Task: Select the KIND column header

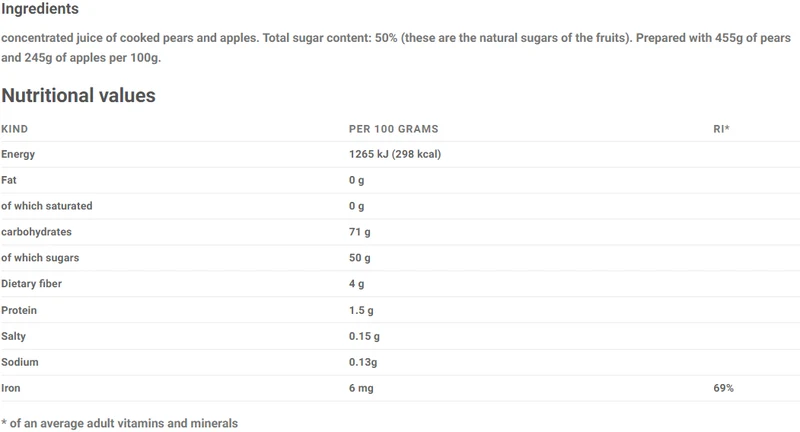Action: [14, 129]
